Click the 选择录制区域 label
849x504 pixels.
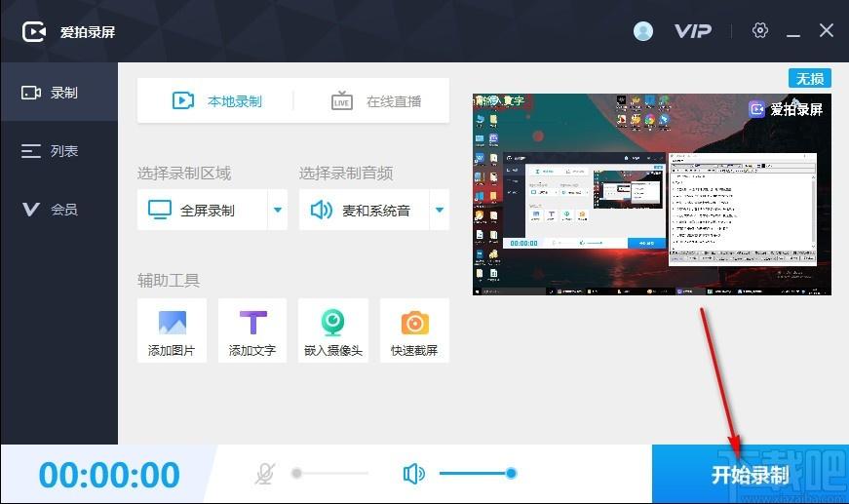click(184, 174)
